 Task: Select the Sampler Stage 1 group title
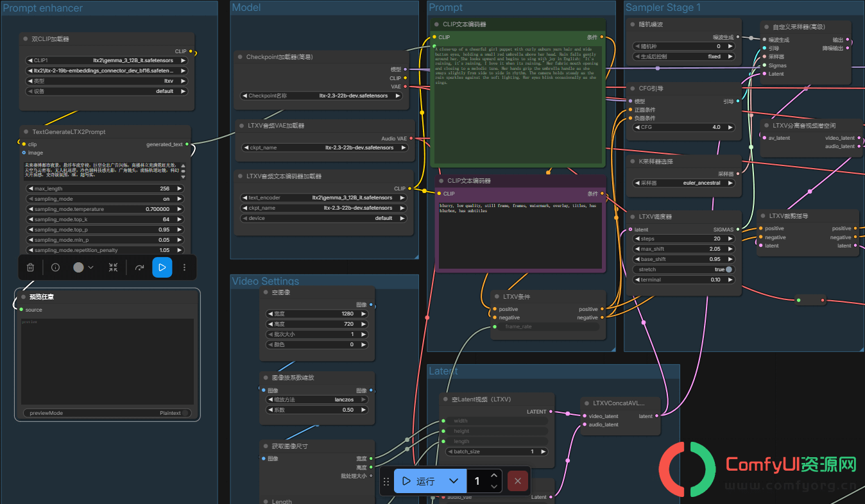[663, 8]
